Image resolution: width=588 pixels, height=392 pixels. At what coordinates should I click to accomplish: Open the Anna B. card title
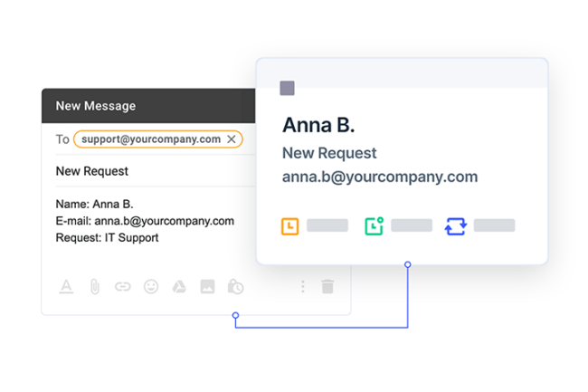318,125
